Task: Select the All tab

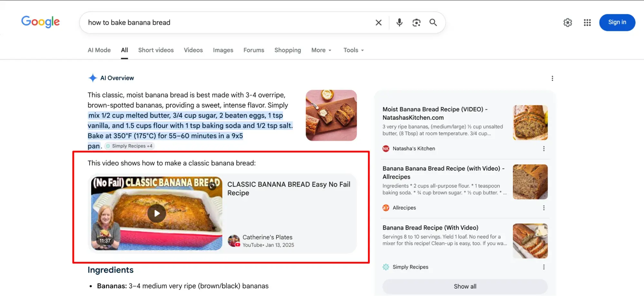Action: [124, 50]
